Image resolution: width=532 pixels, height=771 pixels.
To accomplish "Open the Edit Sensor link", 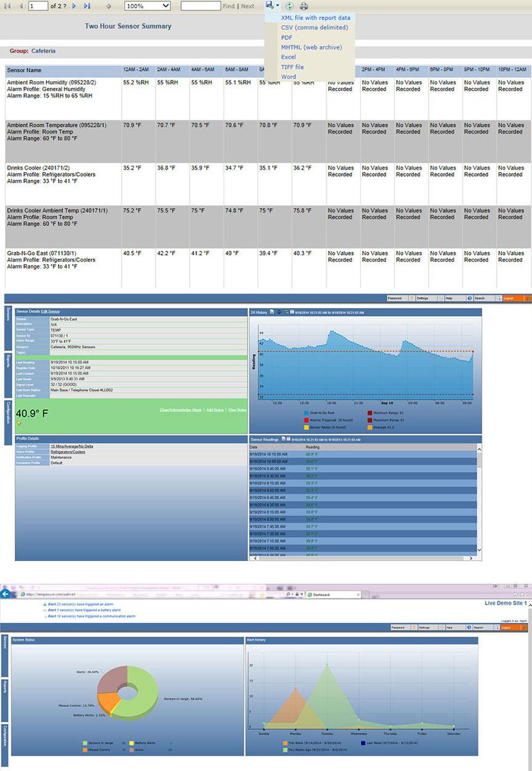I will [x=50, y=311].
